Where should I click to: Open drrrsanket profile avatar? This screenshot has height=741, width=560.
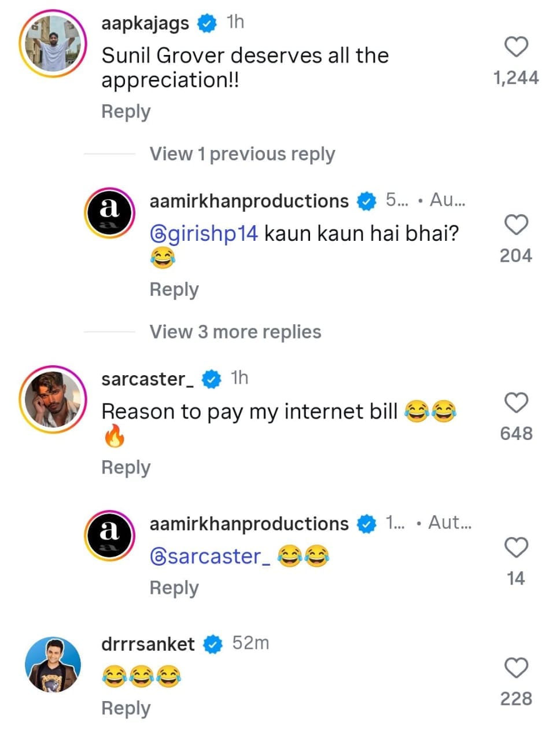pos(53,665)
